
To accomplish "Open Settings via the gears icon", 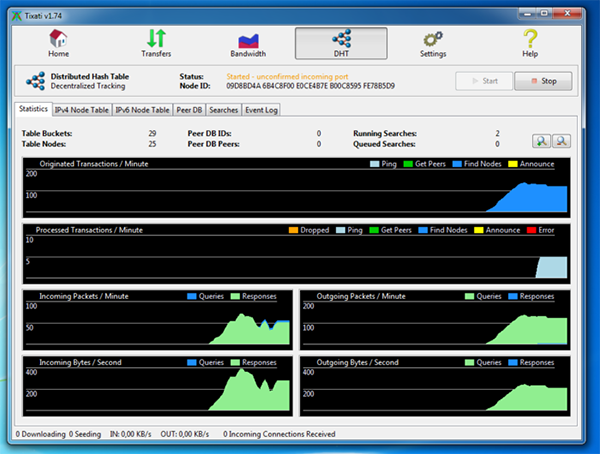I will click(433, 43).
